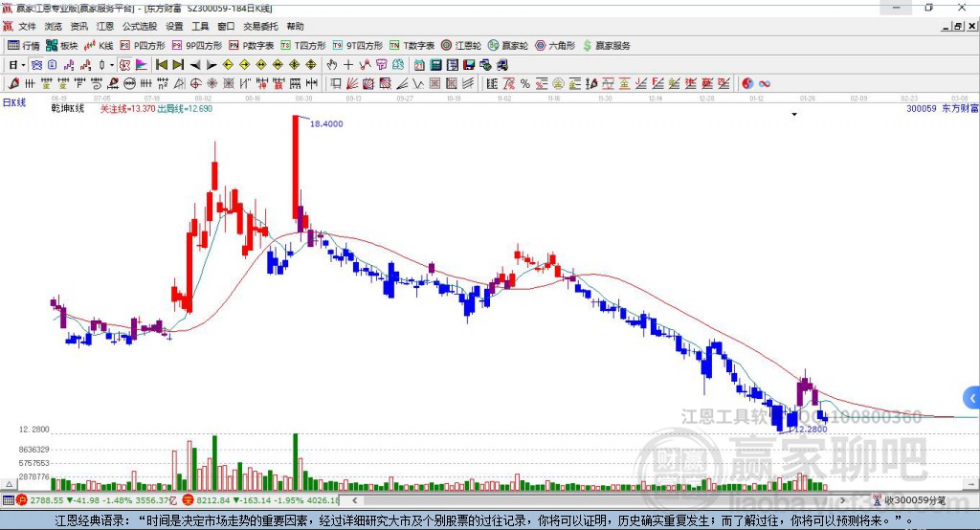Open the 交易委托 menu

(260, 26)
